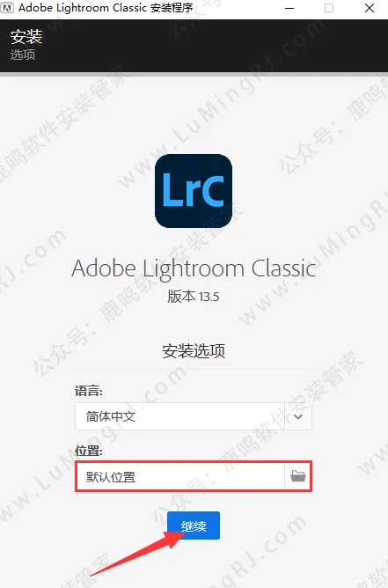Click the 安装选项 section heading

coord(194,351)
